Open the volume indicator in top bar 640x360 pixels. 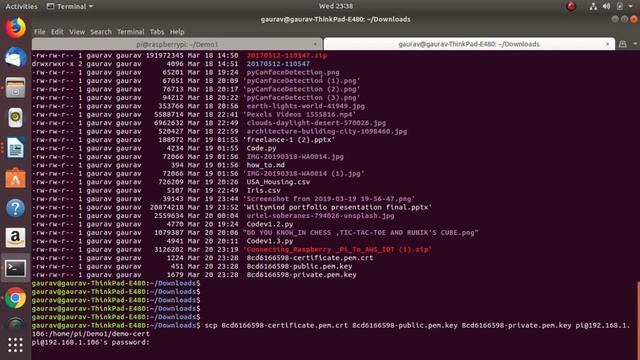tap(607, 6)
